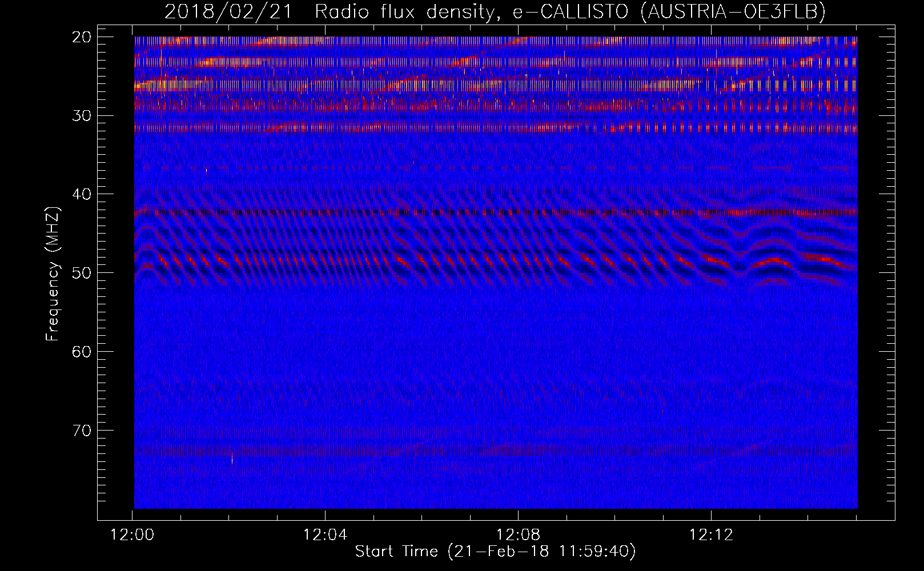Click the 30 frequency tick label
Screen dimensions: 924x571
tap(82, 116)
